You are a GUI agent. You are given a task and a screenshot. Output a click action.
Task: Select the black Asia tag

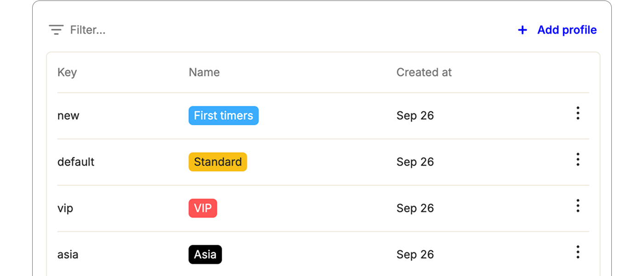tap(205, 254)
